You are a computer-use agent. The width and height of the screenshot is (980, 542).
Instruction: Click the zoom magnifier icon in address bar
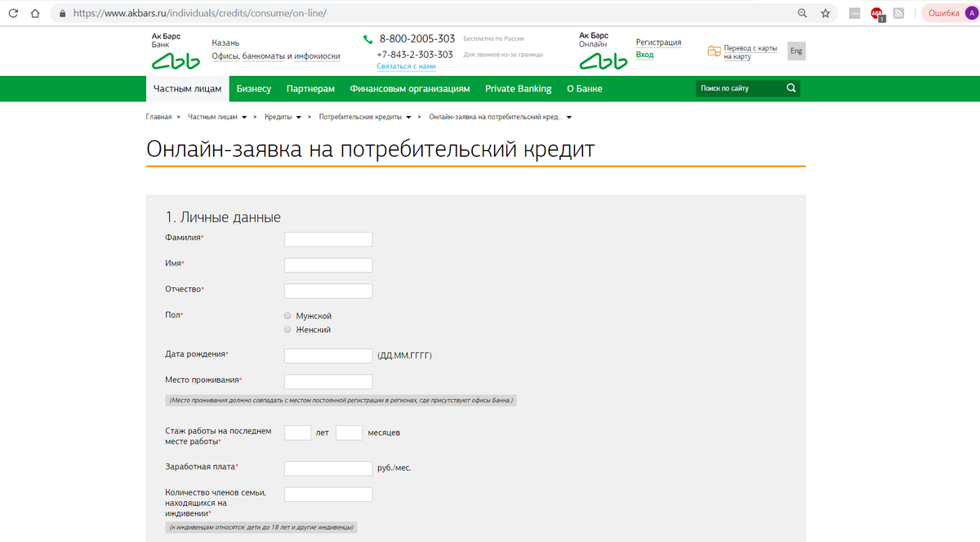tap(802, 13)
